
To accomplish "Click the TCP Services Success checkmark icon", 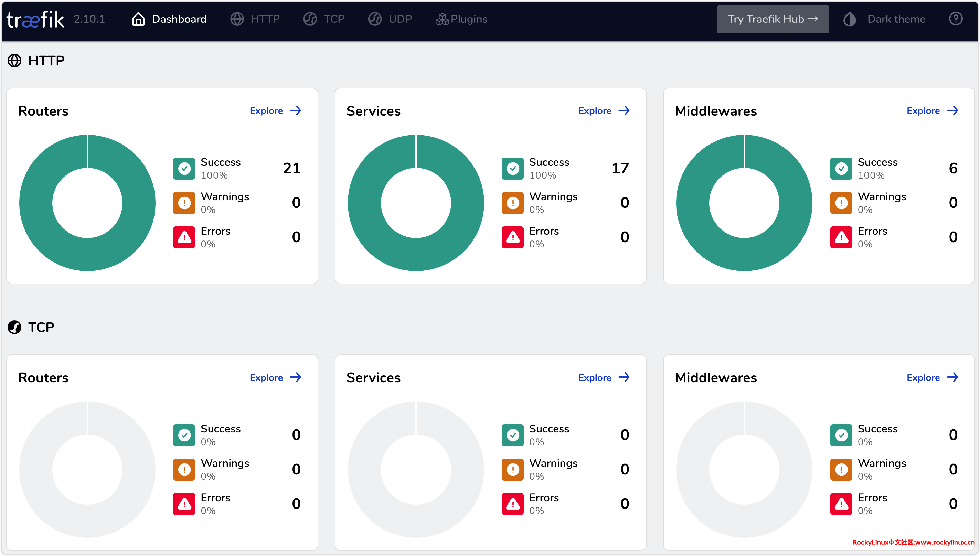I will coord(512,435).
